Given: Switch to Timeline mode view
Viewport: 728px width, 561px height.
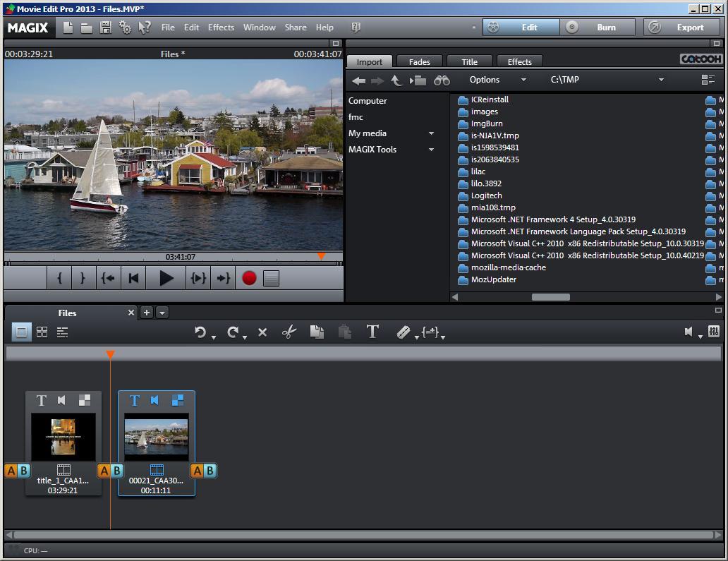Looking at the screenshot, I should tap(62, 332).
